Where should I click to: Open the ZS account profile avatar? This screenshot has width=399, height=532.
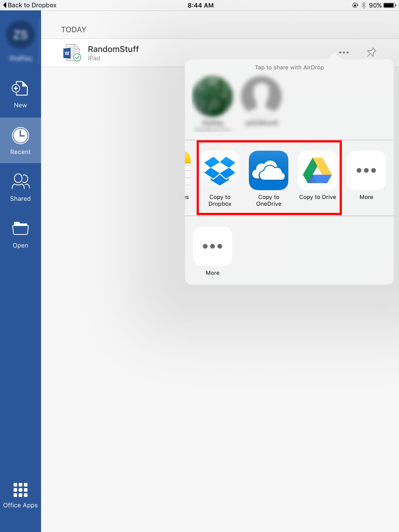(20, 35)
